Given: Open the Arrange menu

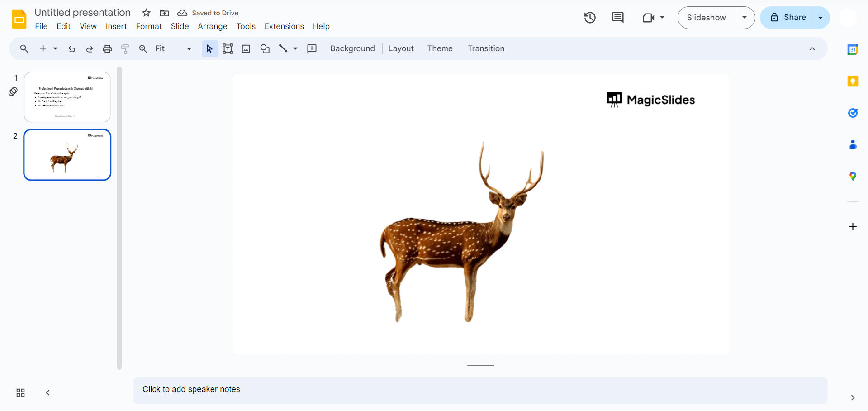Looking at the screenshot, I should 212,26.
